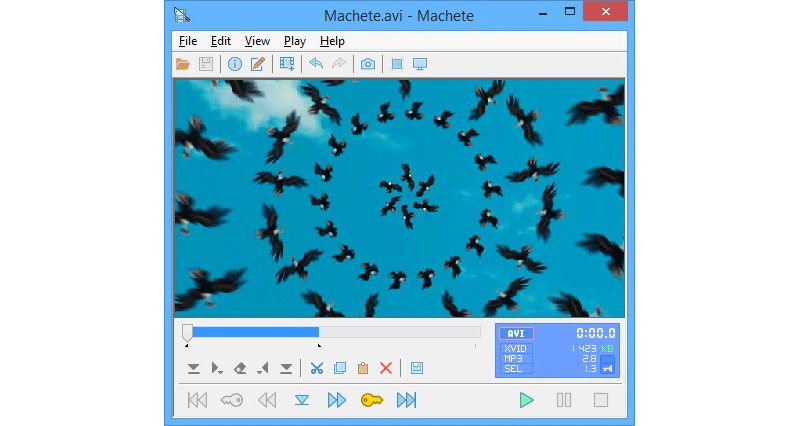Paste from clipboard icon
The image size is (800, 426).
(x=363, y=368)
